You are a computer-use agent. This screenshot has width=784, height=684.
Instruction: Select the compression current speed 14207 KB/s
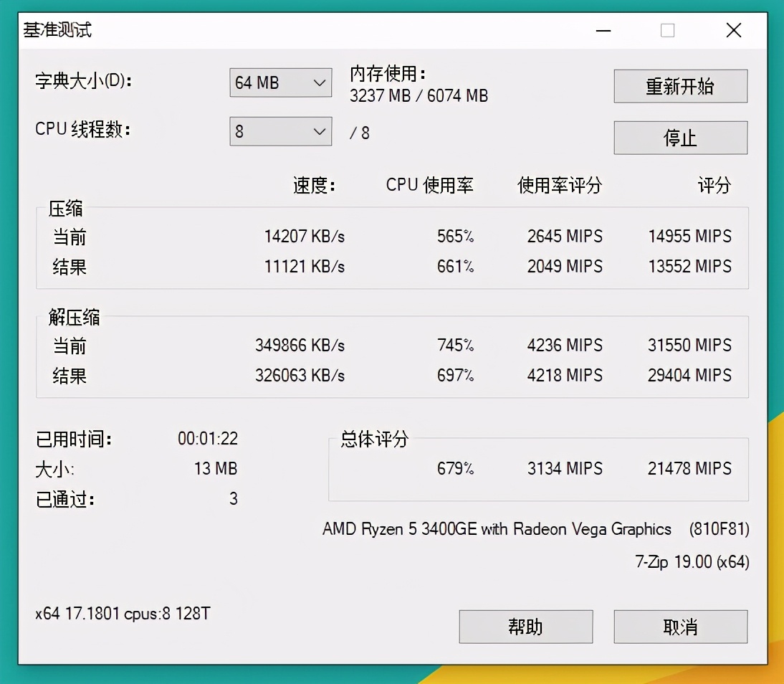(304, 237)
